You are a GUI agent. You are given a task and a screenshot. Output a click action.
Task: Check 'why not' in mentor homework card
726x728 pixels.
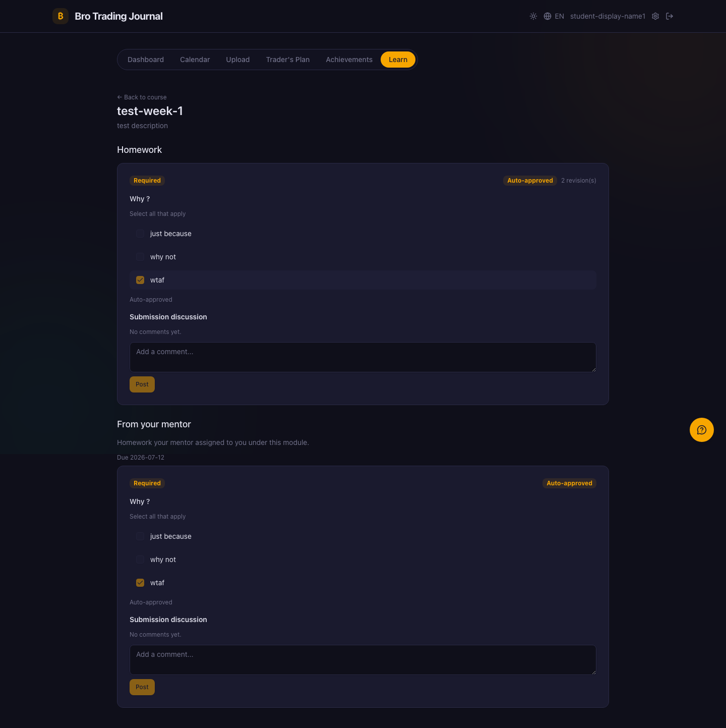140,559
